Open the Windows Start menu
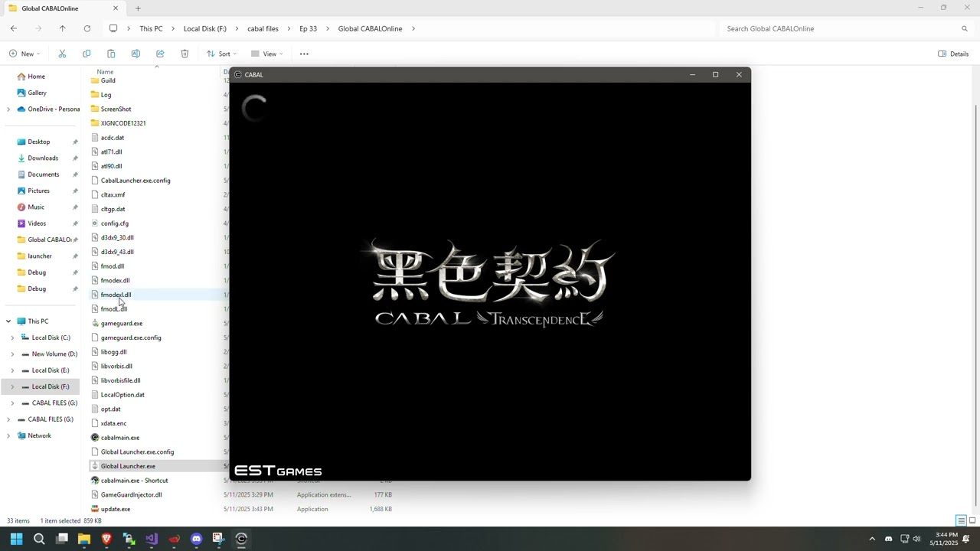The width and height of the screenshot is (980, 551). click(16, 539)
